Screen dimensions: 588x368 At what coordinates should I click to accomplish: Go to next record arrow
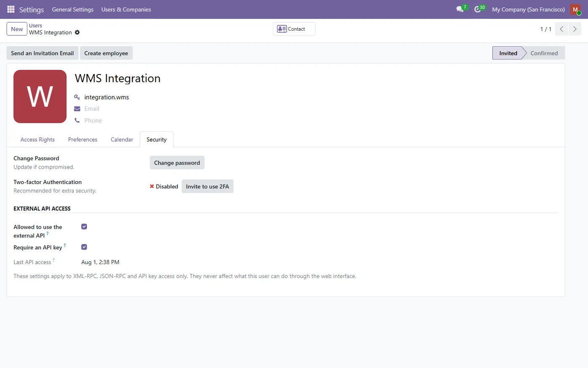(575, 29)
